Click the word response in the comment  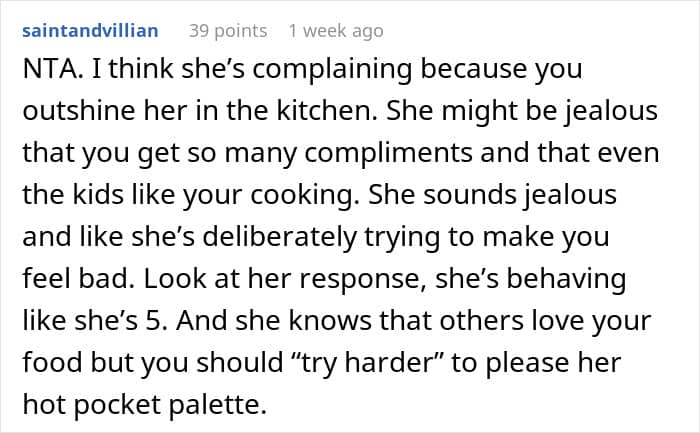362,279
